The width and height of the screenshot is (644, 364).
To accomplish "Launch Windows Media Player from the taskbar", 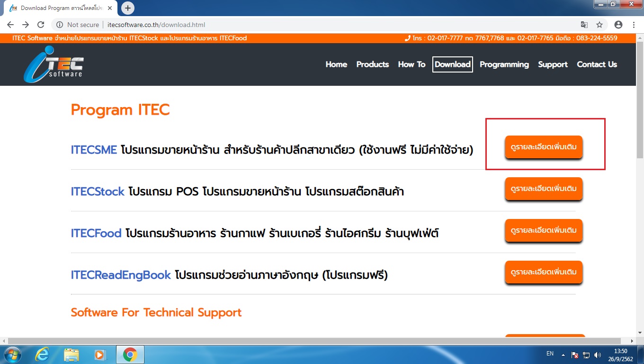I will pos(100,355).
